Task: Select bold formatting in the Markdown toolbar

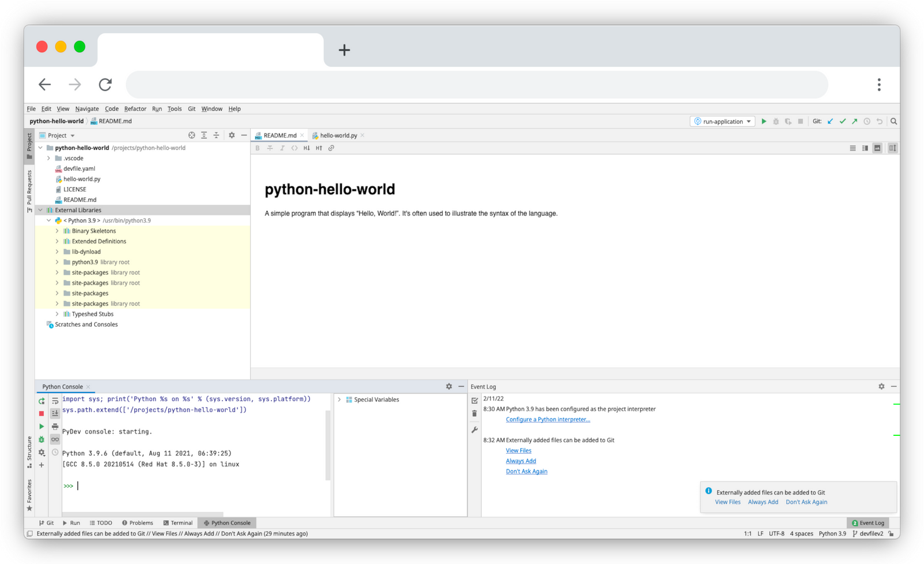Action: point(258,148)
